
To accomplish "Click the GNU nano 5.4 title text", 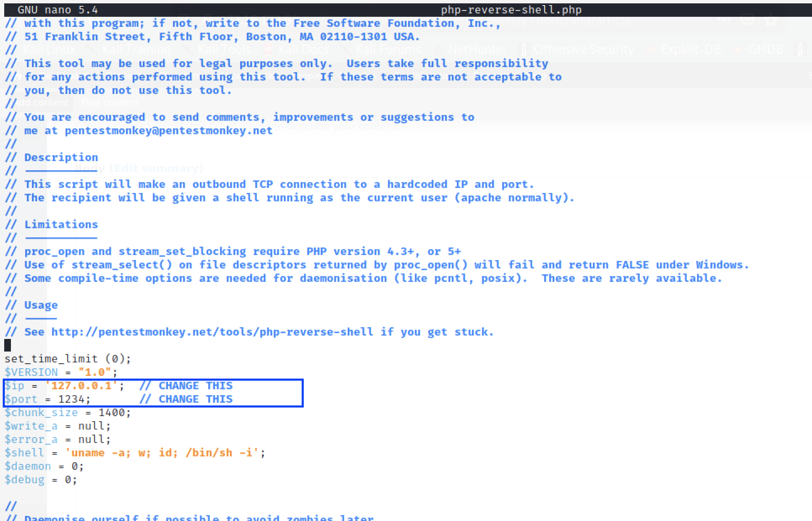I will [x=58, y=10].
